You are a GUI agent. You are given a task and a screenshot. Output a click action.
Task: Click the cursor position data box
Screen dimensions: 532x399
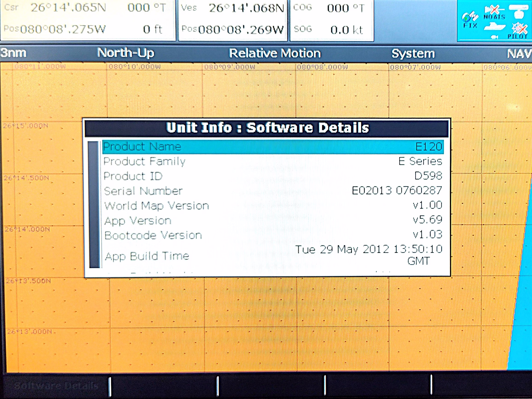click(88, 19)
